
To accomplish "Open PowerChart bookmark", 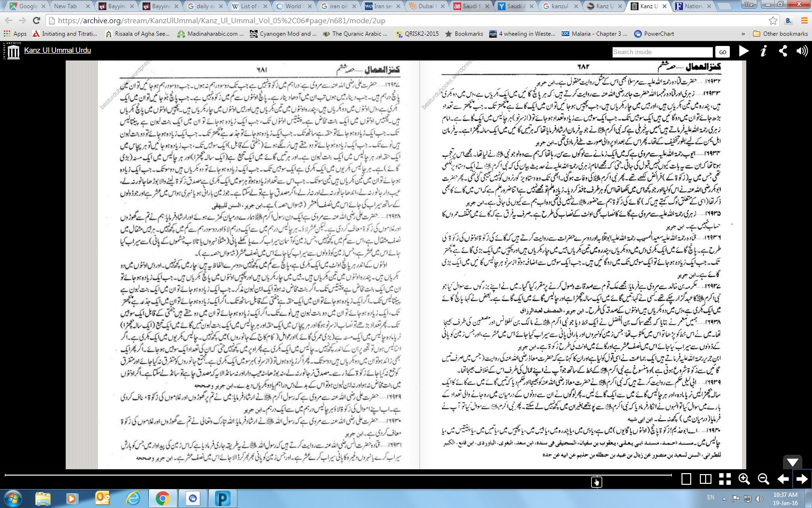I will 654,34.
